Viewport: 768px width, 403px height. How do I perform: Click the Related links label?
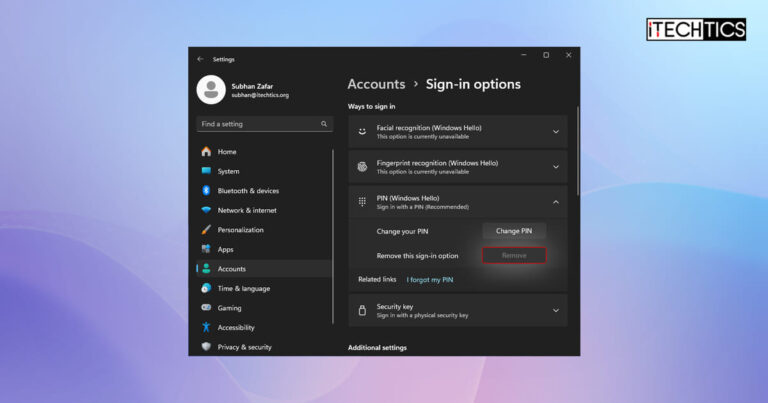point(377,279)
